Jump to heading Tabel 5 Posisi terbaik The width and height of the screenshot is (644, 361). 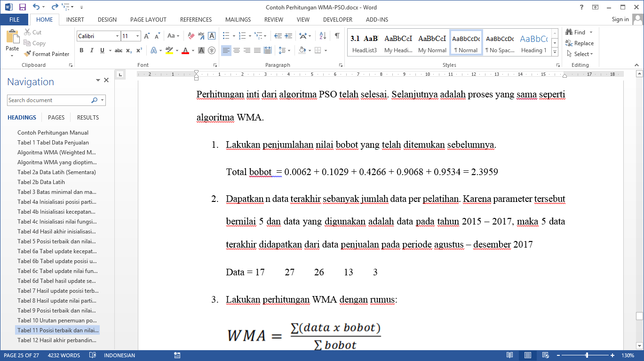click(56, 241)
